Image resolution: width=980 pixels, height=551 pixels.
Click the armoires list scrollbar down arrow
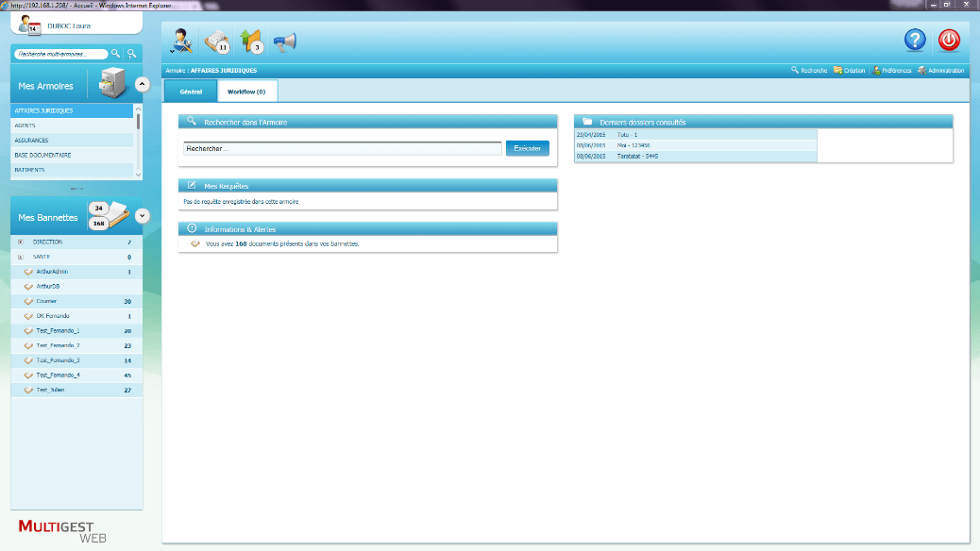[139, 175]
